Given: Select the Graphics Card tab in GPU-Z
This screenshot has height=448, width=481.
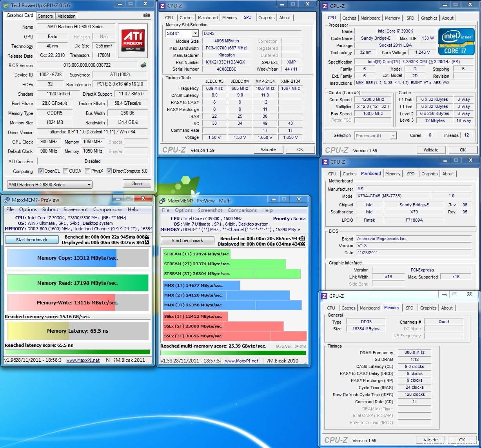Looking at the screenshot, I should coord(20,15).
